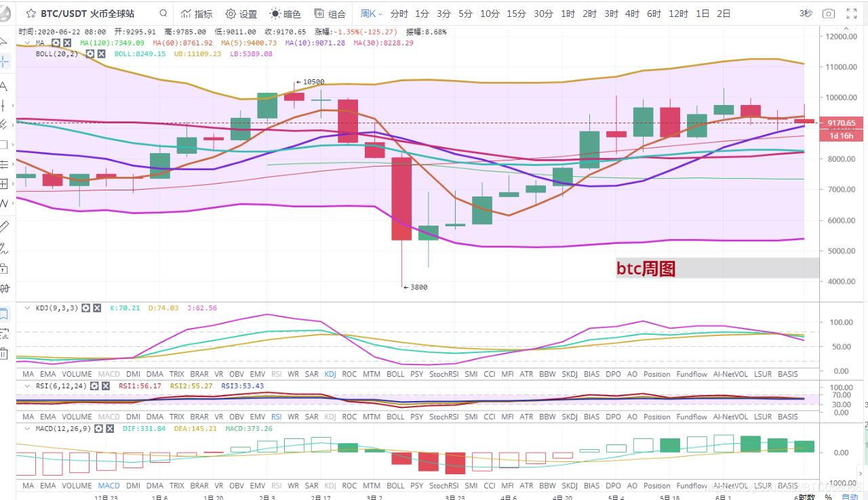Open the 指标 indicators menu

pos(197,14)
